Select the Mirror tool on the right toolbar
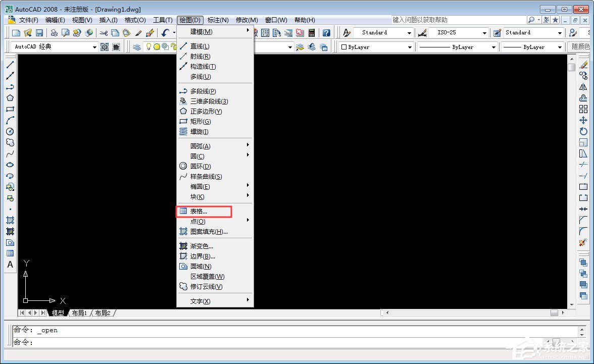The height and width of the screenshot is (364, 594). pos(584,87)
